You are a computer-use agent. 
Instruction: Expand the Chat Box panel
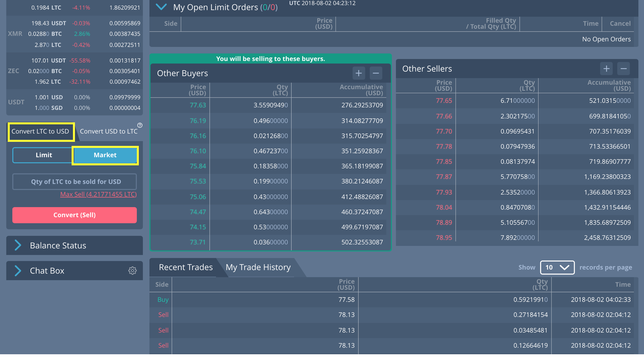(x=18, y=271)
